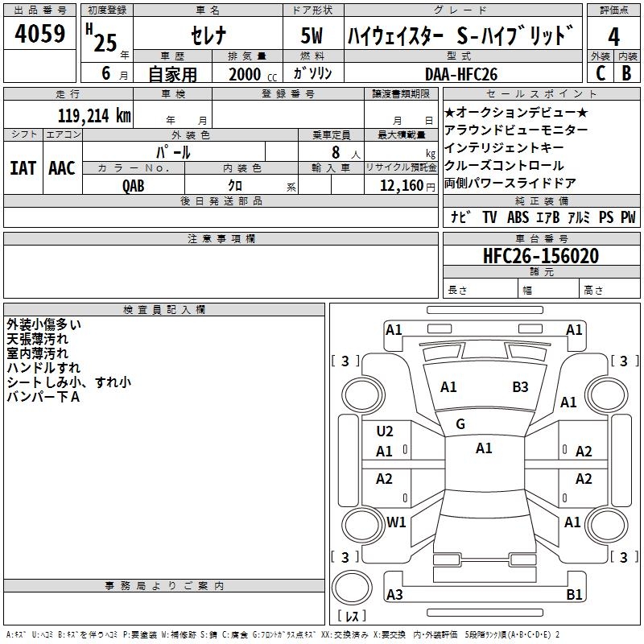The height and width of the screenshot is (644, 644).
Task: Select the interior grade B
Action: click(627, 73)
